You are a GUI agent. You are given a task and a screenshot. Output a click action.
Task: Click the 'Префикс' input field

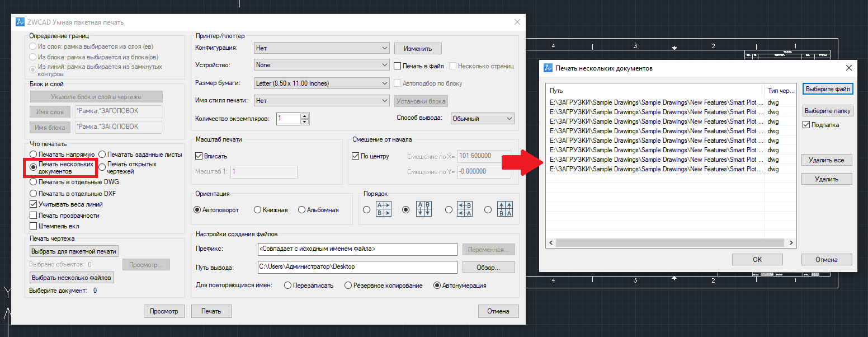coord(357,249)
